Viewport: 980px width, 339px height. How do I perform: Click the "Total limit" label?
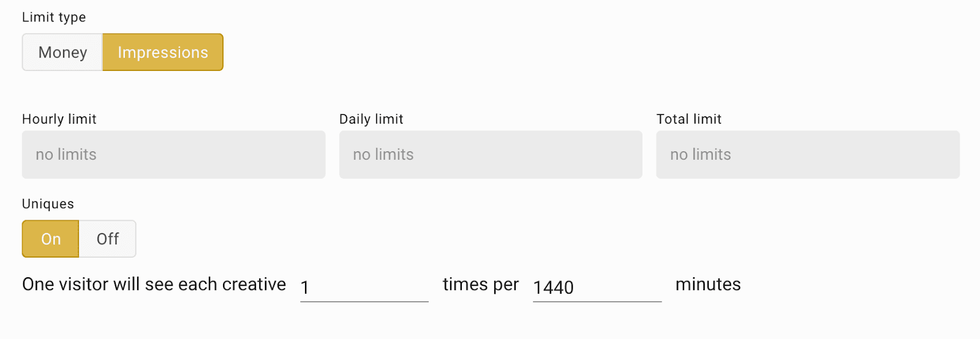689,119
